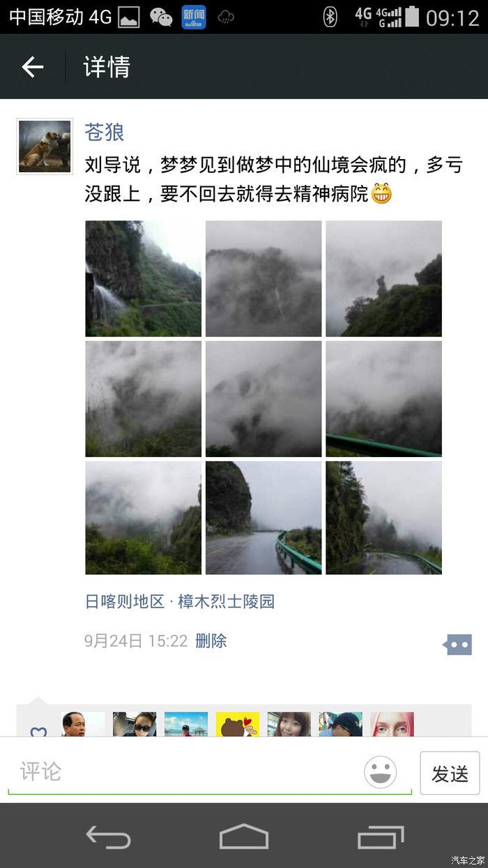Image resolution: width=488 pixels, height=868 pixels.
Task: Tap the back arrow in the header
Action: [33, 67]
